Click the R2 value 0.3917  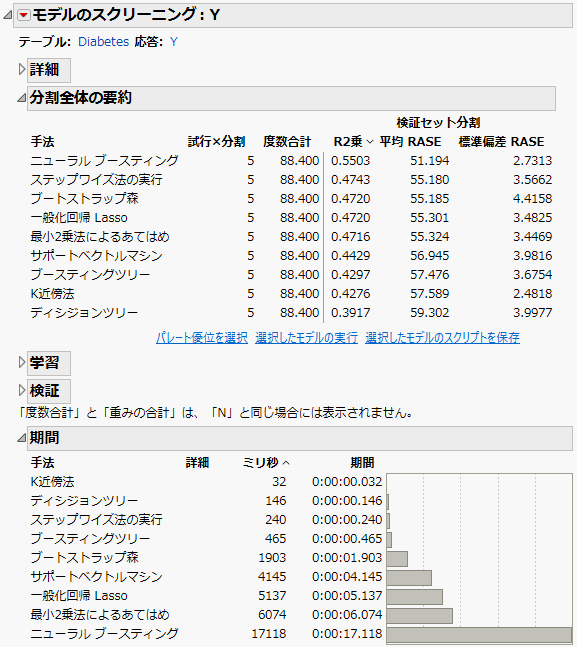click(350, 312)
